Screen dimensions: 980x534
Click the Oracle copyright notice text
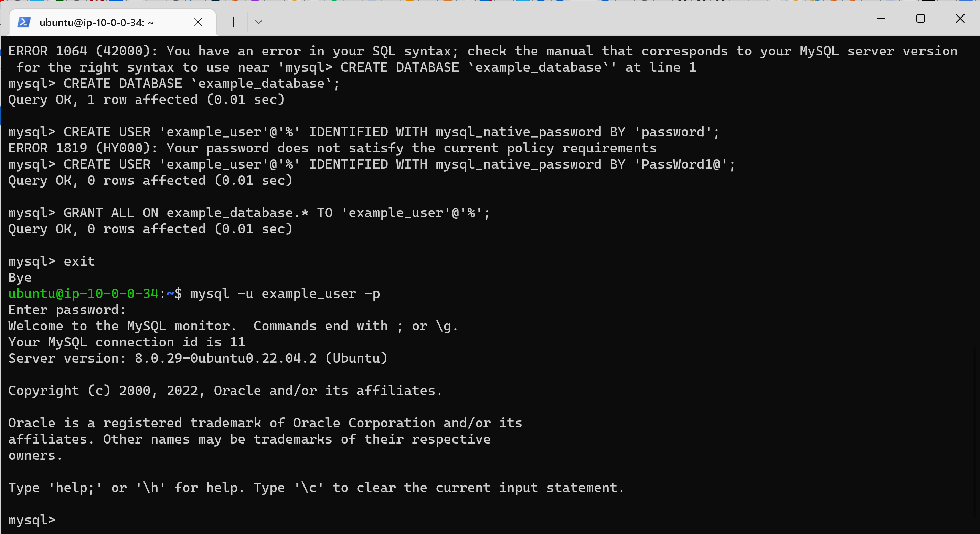[224, 391]
